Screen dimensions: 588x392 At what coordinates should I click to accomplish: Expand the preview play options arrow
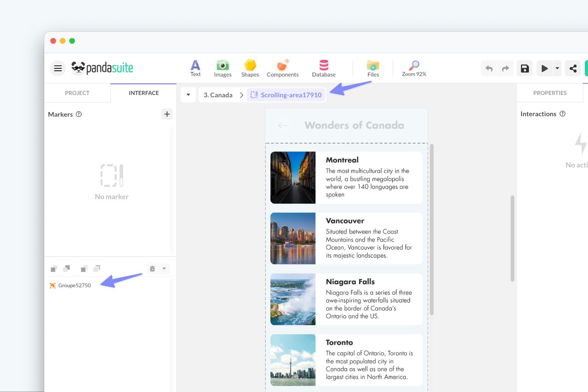(x=557, y=68)
